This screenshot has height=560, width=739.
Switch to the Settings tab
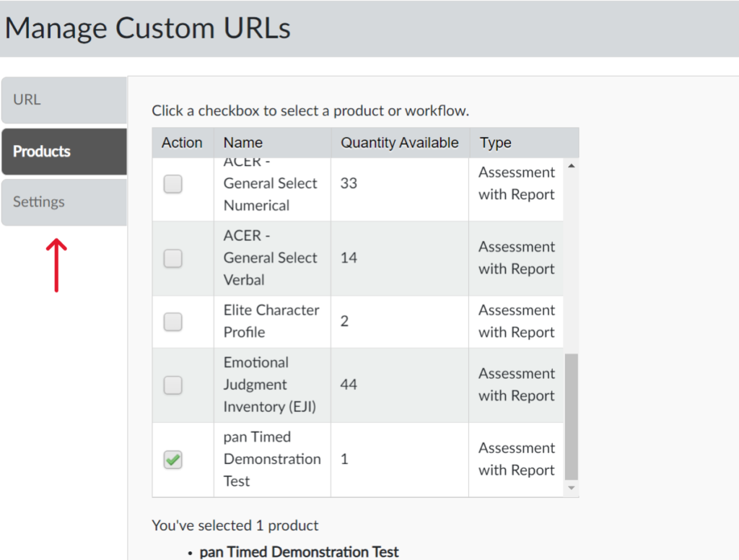pyautogui.click(x=64, y=202)
